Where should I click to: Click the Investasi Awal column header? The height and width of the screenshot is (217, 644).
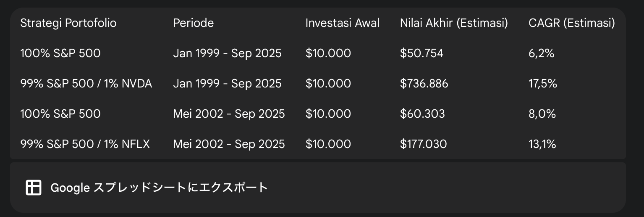(x=342, y=23)
